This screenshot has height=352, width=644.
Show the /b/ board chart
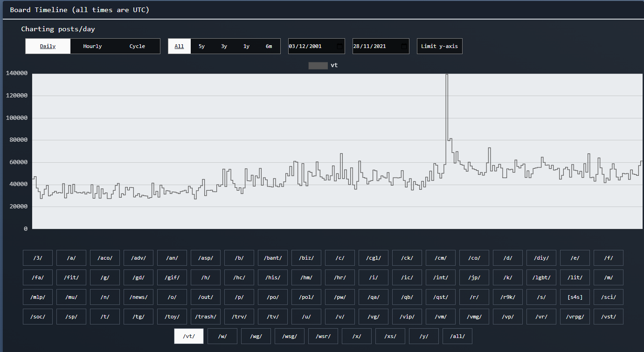[239, 258]
